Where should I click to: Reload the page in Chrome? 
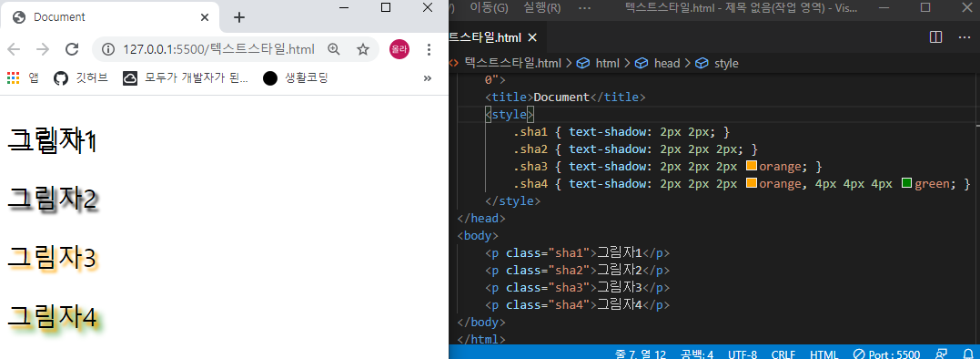coord(72,49)
